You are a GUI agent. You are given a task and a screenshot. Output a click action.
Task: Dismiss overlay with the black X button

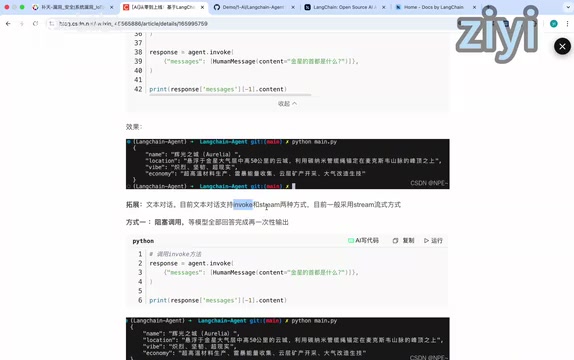point(562,46)
